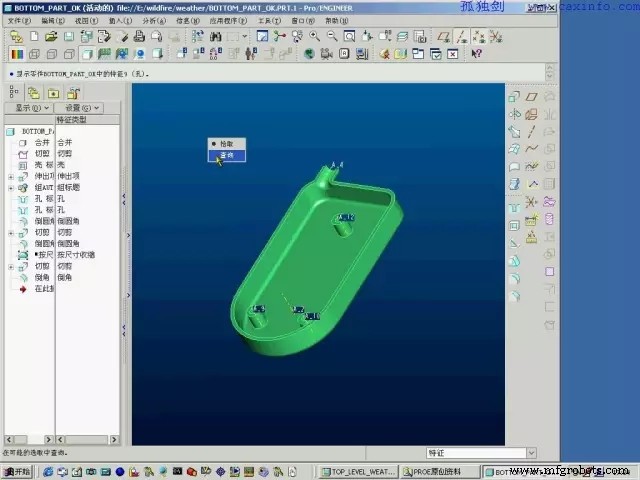Click the hole tool icon
The height and width of the screenshot is (480, 640).
click(514, 208)
